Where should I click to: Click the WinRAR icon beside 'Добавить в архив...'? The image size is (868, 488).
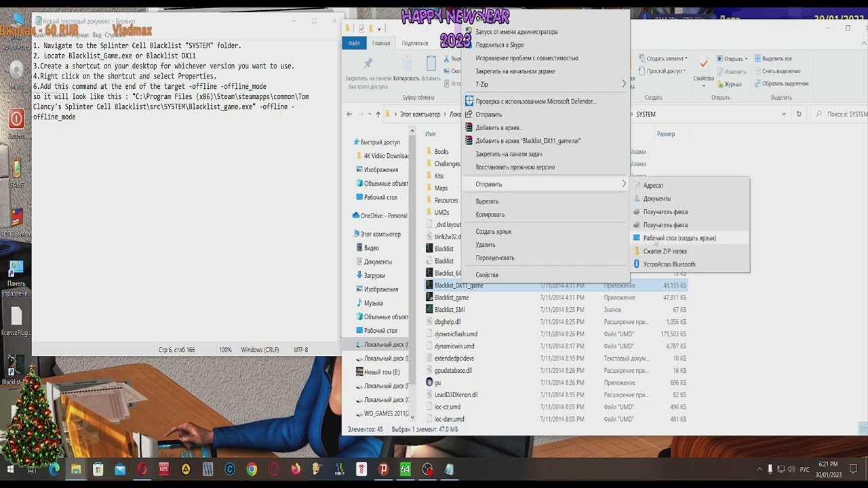469,127
